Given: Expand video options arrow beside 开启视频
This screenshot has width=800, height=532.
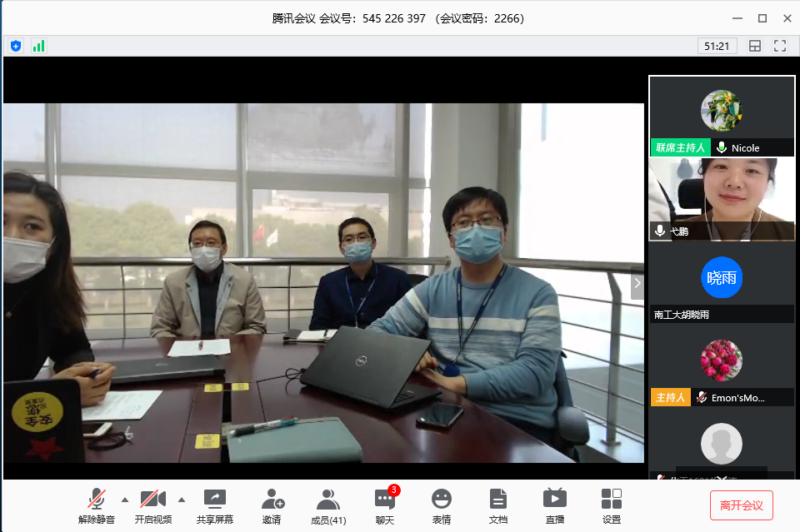Looking at the screenshot, I should coord(181,500).
